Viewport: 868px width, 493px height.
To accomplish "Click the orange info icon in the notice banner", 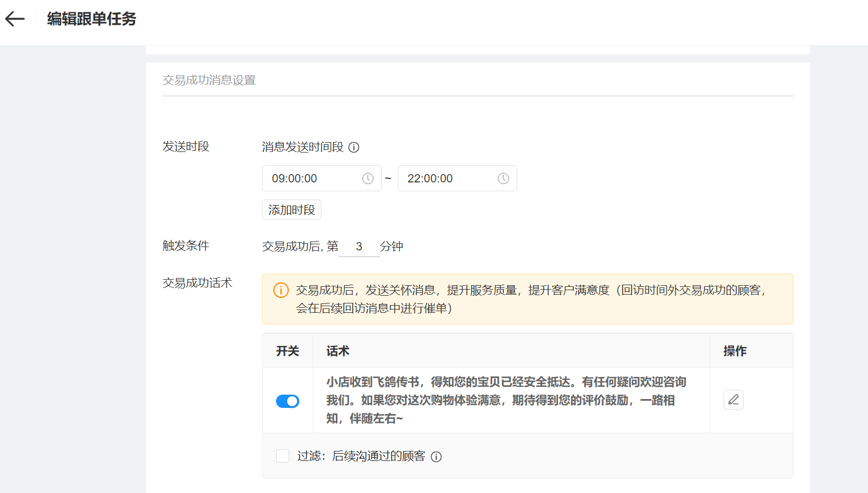I will (281, 290).
